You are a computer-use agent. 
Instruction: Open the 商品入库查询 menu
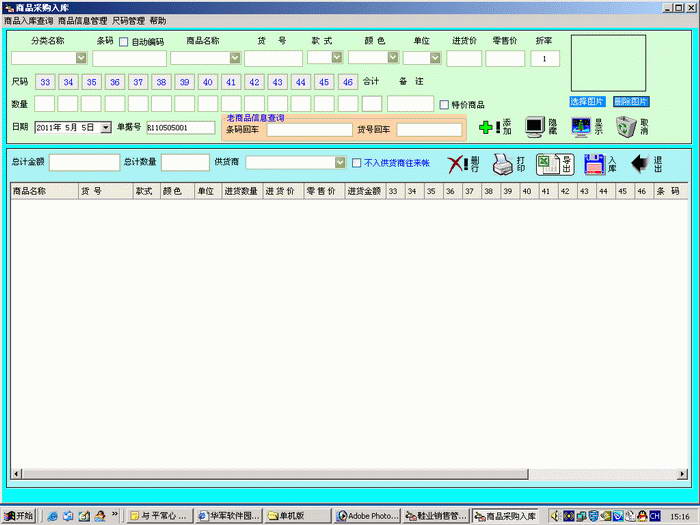tap(29, 21)
